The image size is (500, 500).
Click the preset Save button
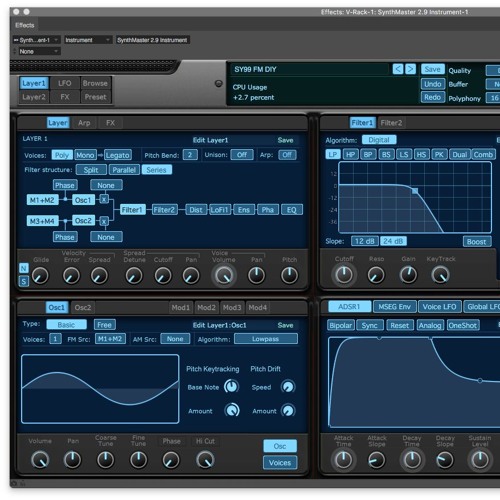[x=433, y=69]
